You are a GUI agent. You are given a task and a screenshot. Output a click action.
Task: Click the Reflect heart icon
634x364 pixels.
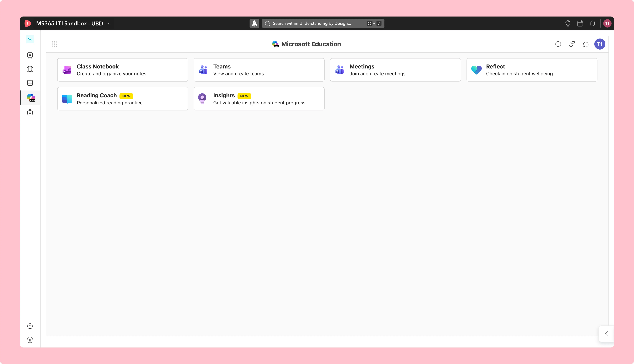(x=476, y=70)
